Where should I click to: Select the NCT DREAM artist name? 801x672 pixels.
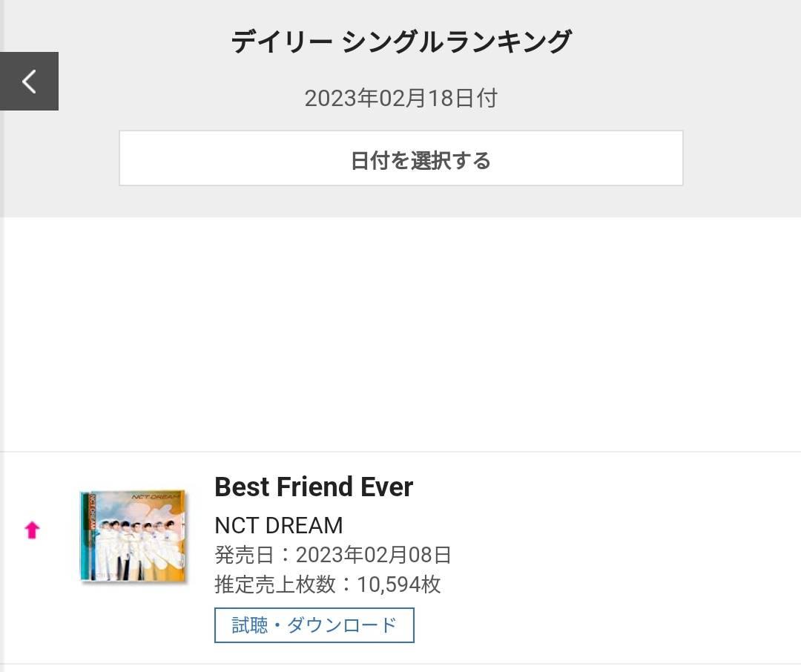click(x=279, y=525)
